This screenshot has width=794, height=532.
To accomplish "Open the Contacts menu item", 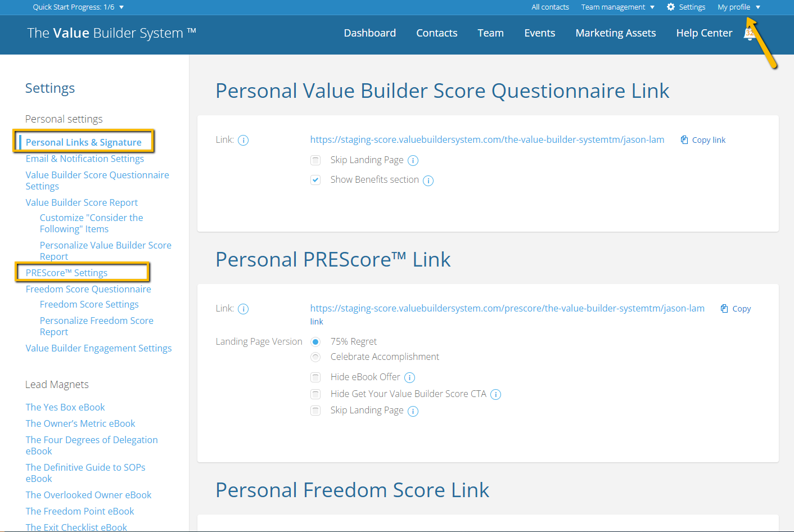I will click(437, 33).
